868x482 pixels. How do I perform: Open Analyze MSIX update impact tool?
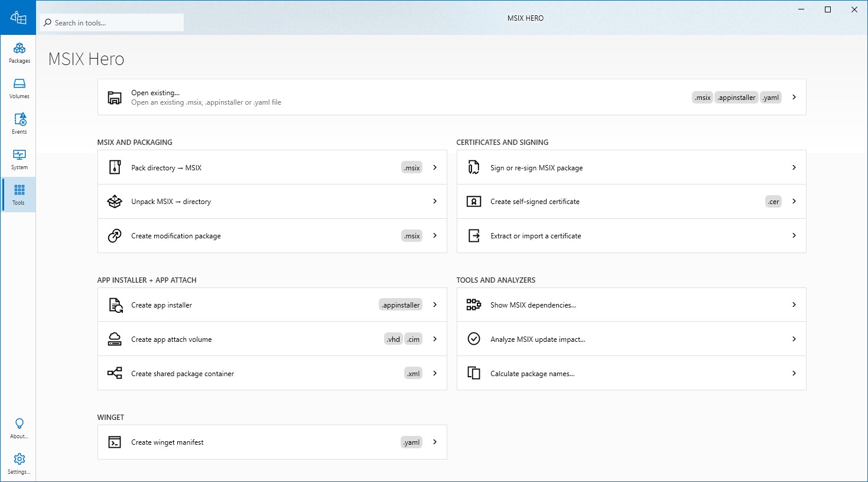[538, 339]
